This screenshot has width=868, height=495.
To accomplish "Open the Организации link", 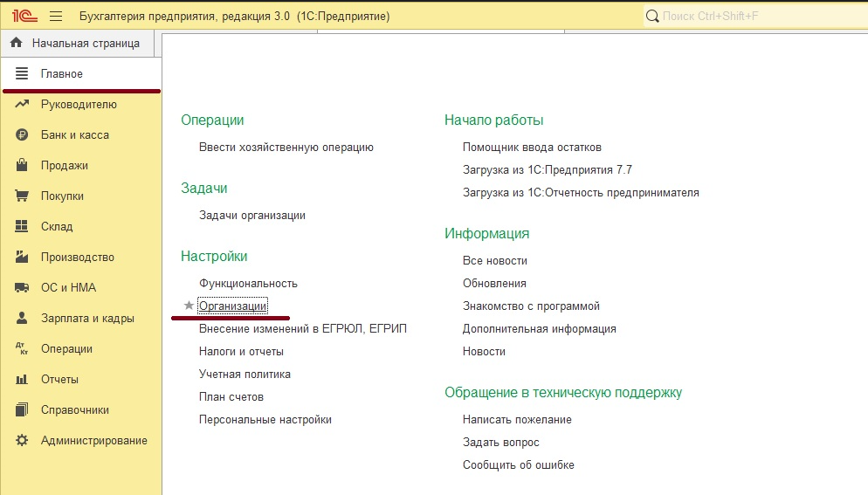I will (x=232, y=306).
